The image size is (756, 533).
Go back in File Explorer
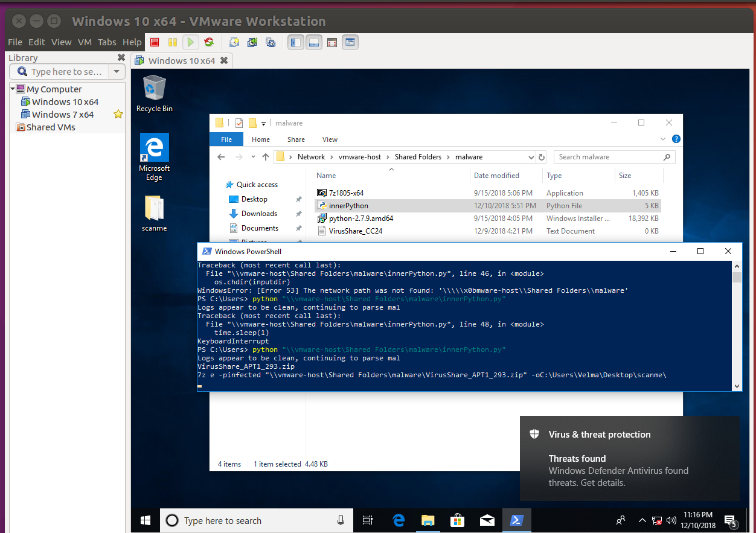(x=221, y=157)
